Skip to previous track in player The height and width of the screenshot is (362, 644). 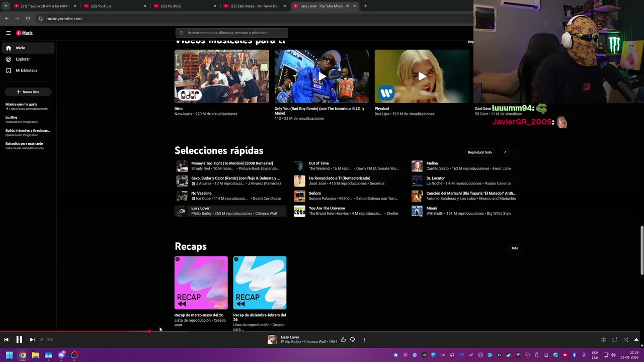[6, 340]
